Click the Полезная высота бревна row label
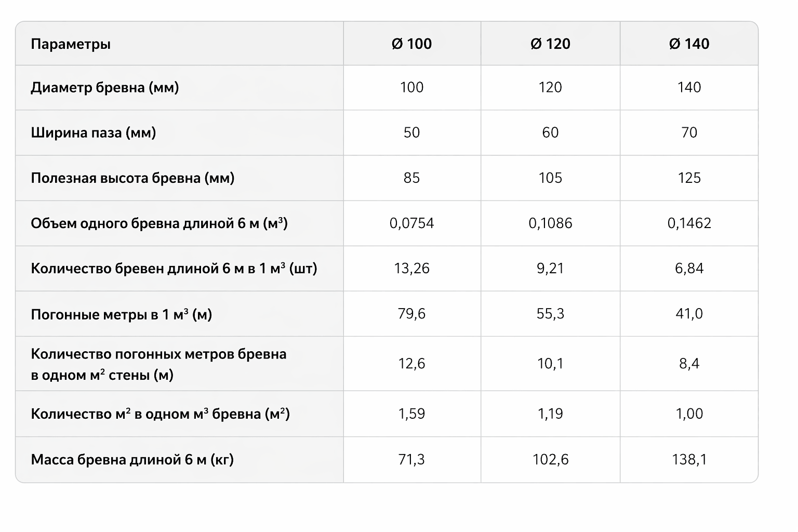This screenshot has width=798, height=532. coord(132,178)
